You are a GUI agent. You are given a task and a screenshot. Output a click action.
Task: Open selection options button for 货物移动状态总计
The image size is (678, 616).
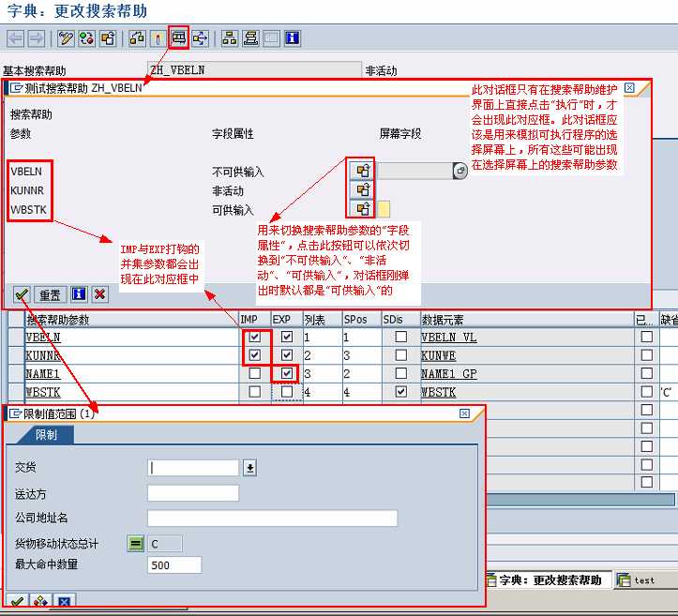137,544
